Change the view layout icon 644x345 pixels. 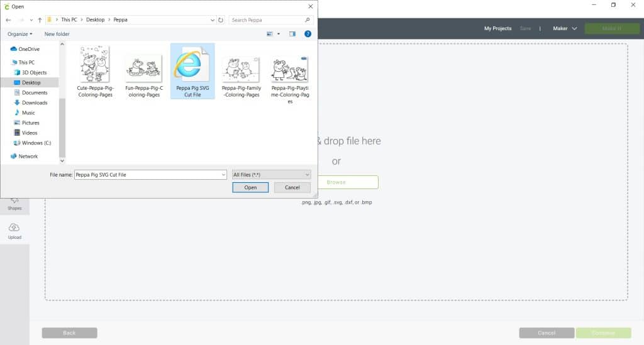tap(270, 34)
